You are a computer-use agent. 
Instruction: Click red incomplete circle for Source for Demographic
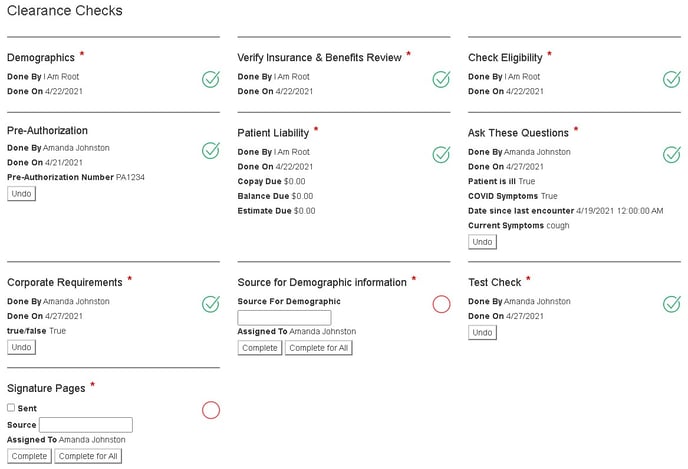click(x=441, y=304)
